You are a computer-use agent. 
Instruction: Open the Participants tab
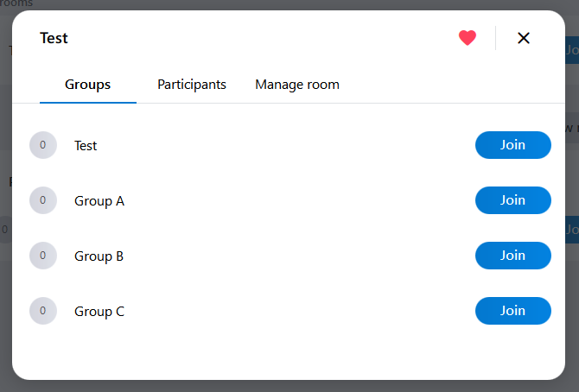[192, 85]
